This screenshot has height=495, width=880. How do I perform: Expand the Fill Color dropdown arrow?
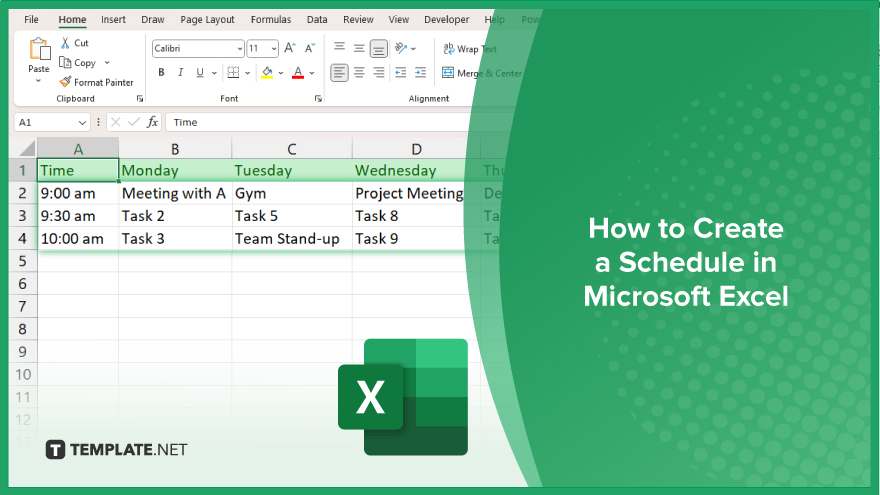tap(281, 73)
